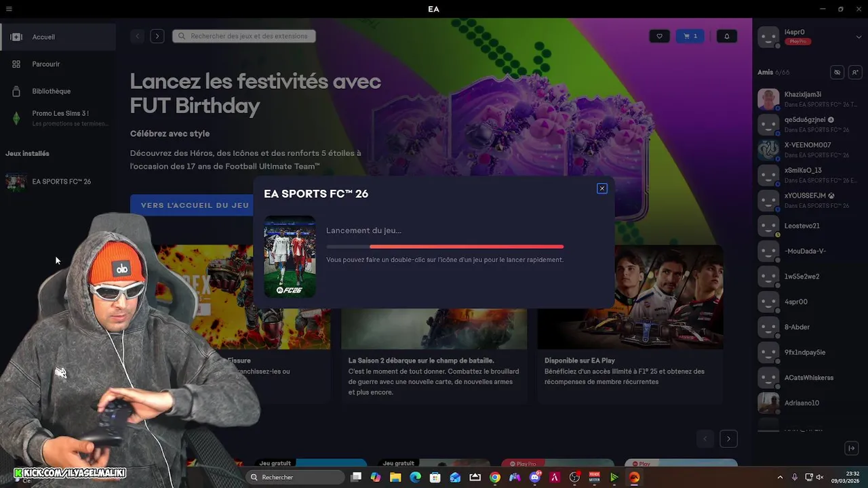This screenshot has width=868, height=488.
Task: Open l4spr0 profile avatar
Action: point(768,37)
